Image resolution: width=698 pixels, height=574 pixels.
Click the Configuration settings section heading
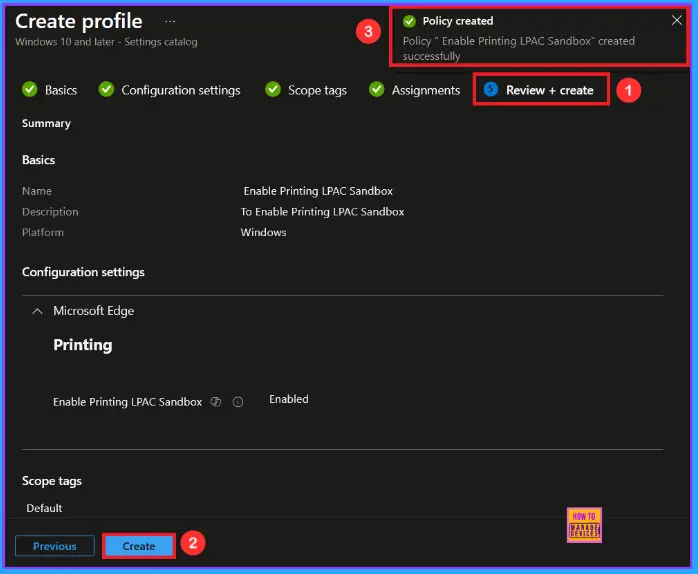point(83,272)
